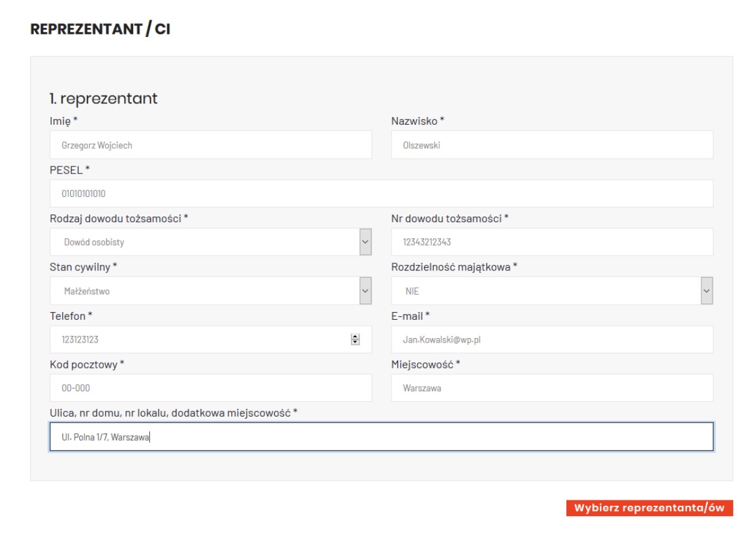Click the 1. reprezentant subheading

pyautogui.click(x=103, y=99)
